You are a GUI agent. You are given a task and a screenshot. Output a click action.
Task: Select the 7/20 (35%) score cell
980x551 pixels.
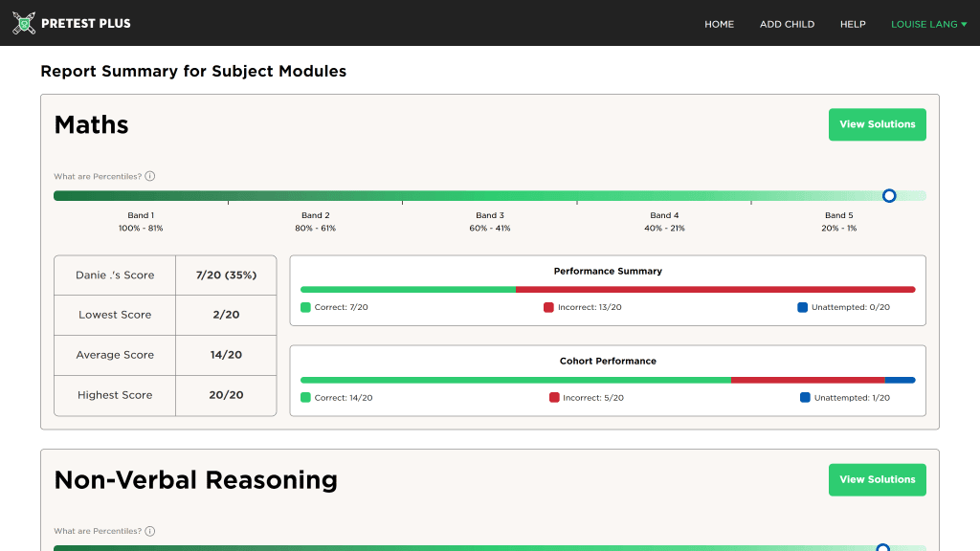click(x=226, y=275)
